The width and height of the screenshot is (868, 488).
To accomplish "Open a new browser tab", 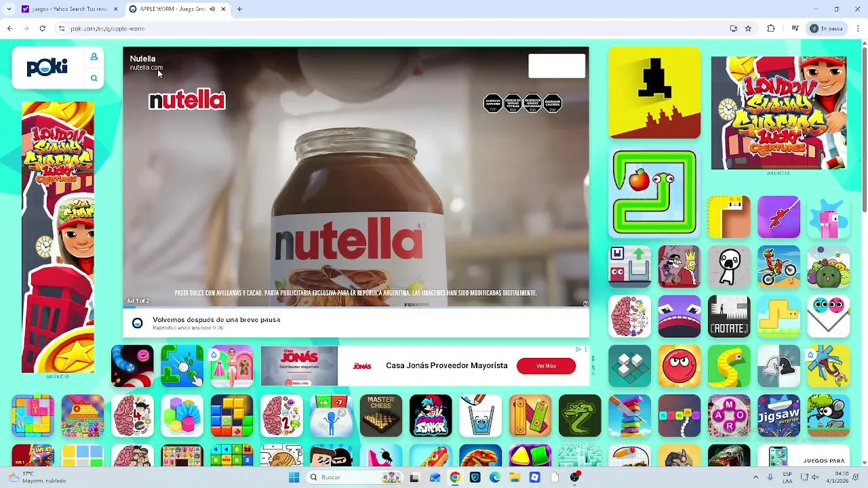I will (x=239, y=9).
